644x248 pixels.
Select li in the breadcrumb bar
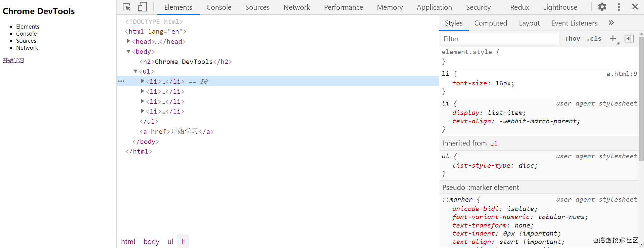pos(183,241)
